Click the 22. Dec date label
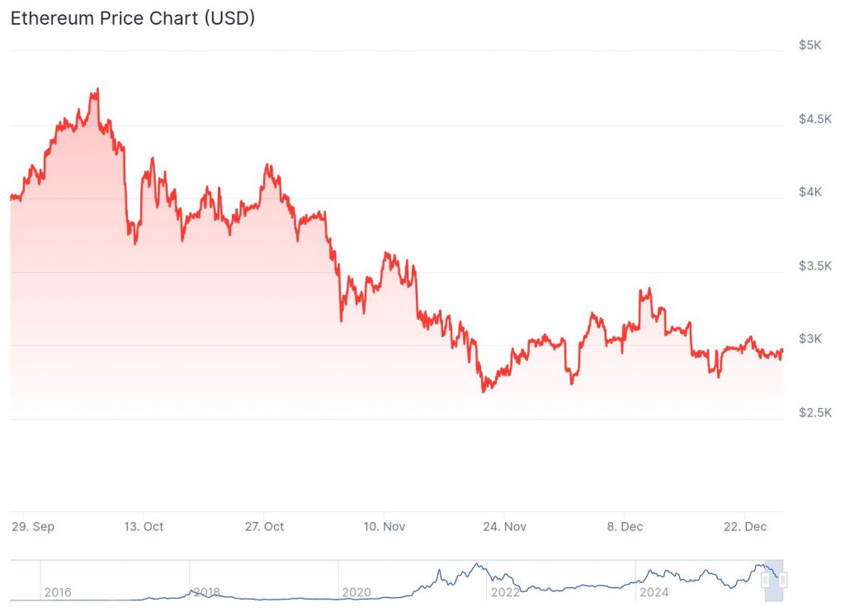The height and width of the screenshot is (616, 845). click(x=745, y=526)
